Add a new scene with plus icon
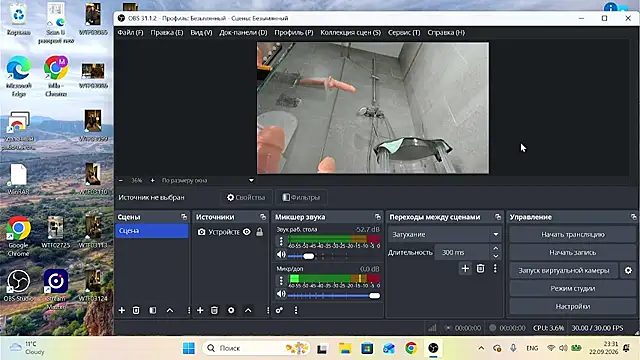The image size is (640, 360). click(x=122, y=310)
